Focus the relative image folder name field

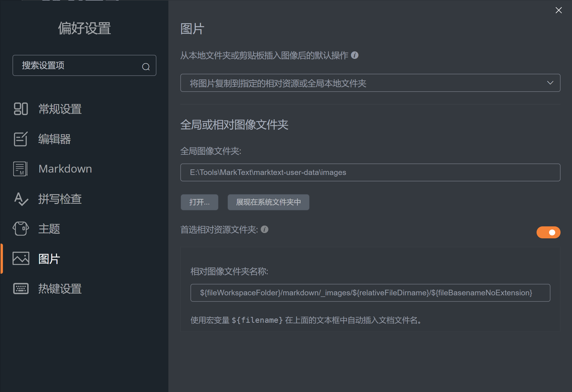(x=370, y=293)
